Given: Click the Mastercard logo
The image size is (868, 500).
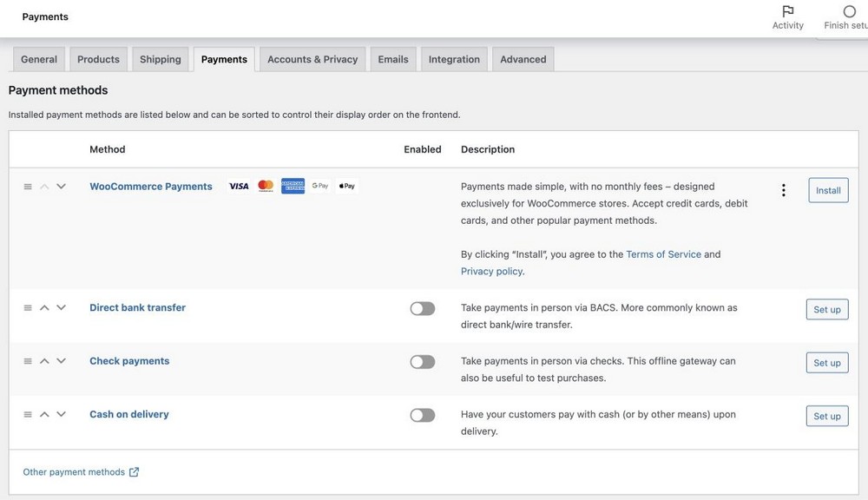Looking at the screenshot, I should pos(266,186).
